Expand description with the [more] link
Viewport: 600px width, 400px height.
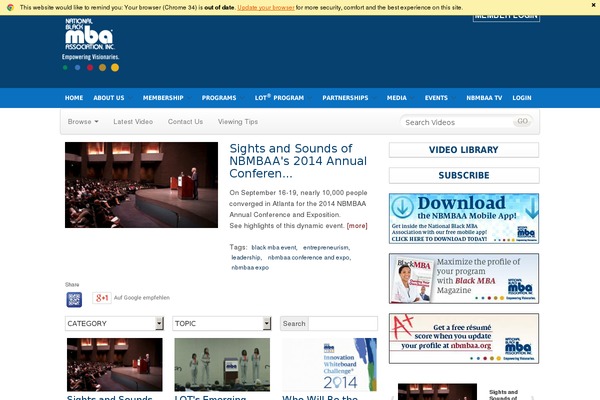tap(357, 226)
